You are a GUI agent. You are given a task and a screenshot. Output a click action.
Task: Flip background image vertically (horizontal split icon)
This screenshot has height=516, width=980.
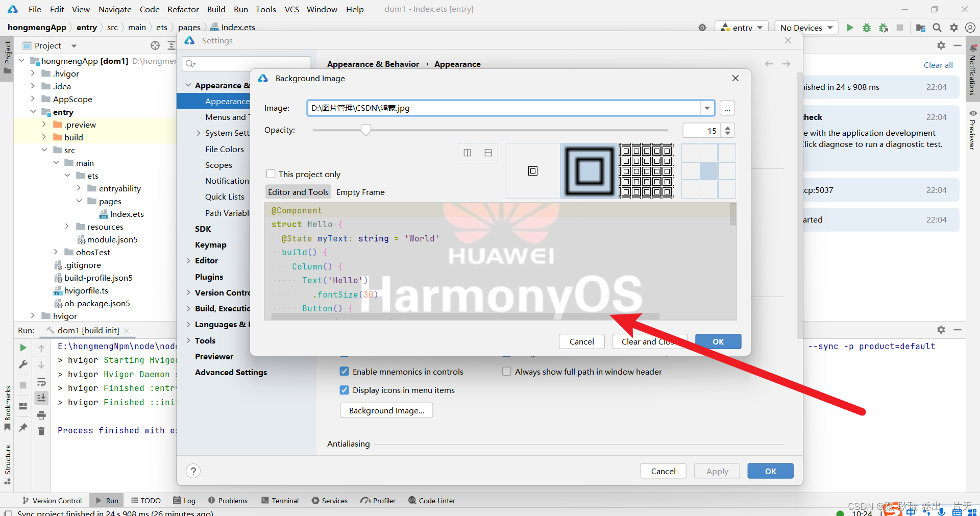coord(488,153)
